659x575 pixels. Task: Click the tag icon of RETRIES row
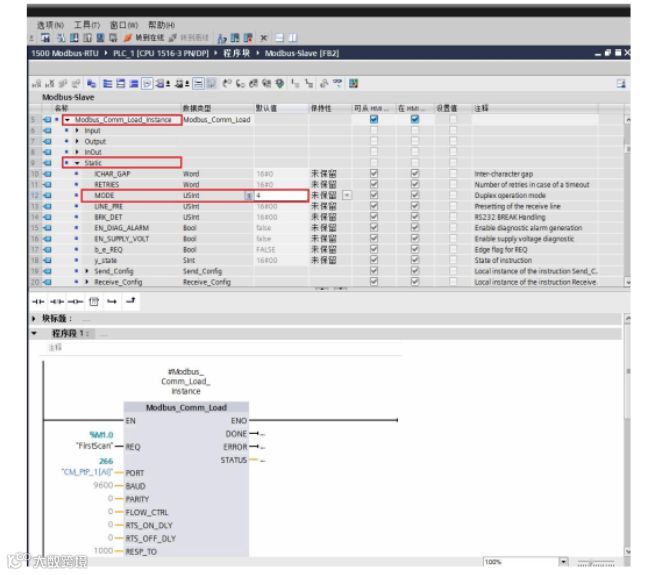point(47,185)
